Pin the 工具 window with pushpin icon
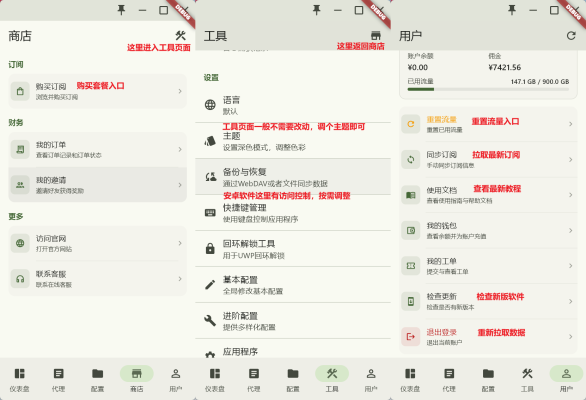The image size is (586, 400). 317,10
